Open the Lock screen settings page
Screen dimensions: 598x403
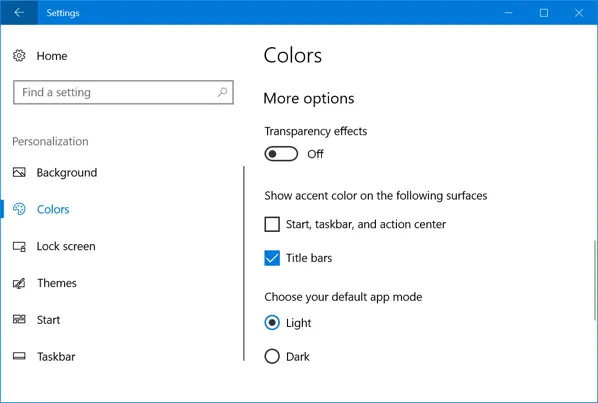(66, 246)
